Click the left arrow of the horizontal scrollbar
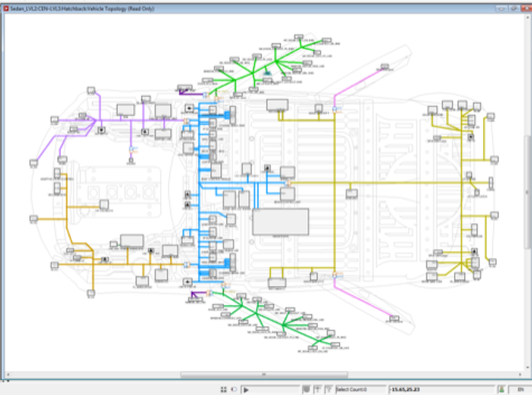 8,374
